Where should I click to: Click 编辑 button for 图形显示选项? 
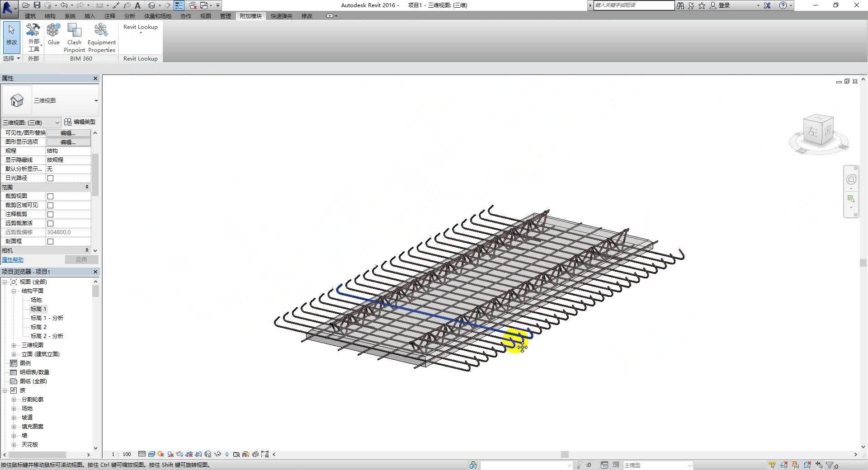tap(68, 142)
